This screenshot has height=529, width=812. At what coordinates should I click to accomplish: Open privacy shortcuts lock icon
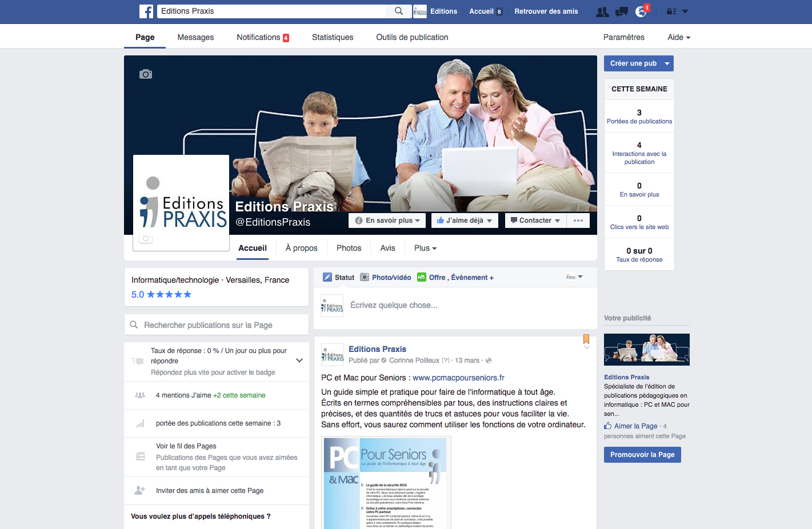click(x=671, y=11)
